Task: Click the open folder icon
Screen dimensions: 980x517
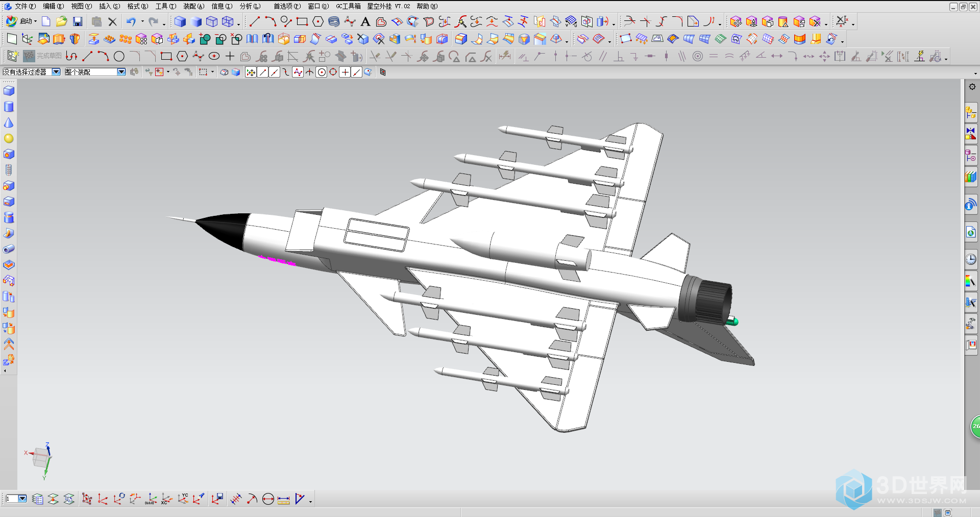Action: [62, 21]
